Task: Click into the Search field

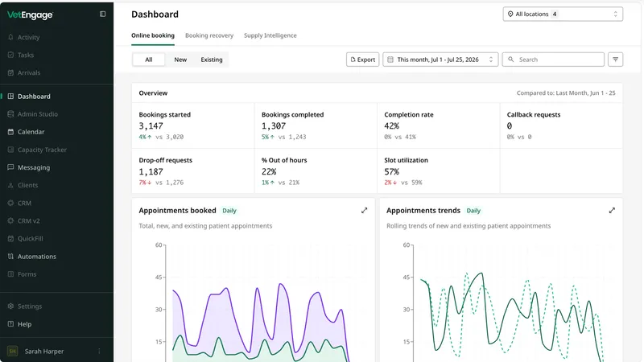Action: coord(553,60)
